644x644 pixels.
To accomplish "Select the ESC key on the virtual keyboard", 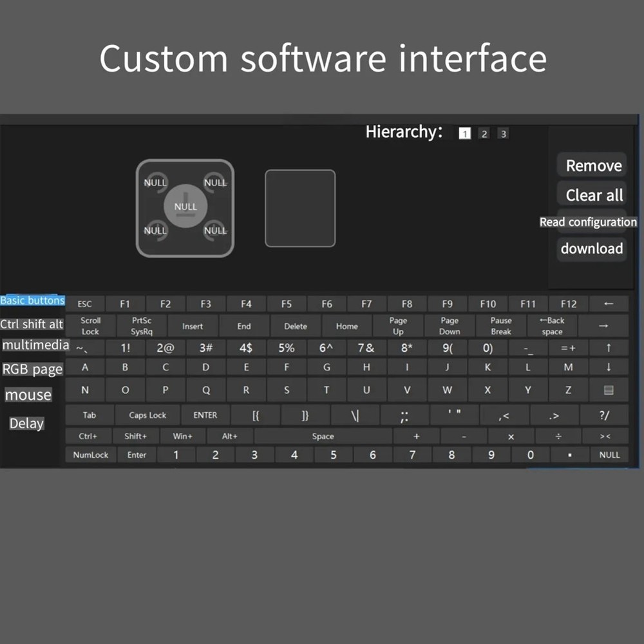I will (x=84, y=303).
